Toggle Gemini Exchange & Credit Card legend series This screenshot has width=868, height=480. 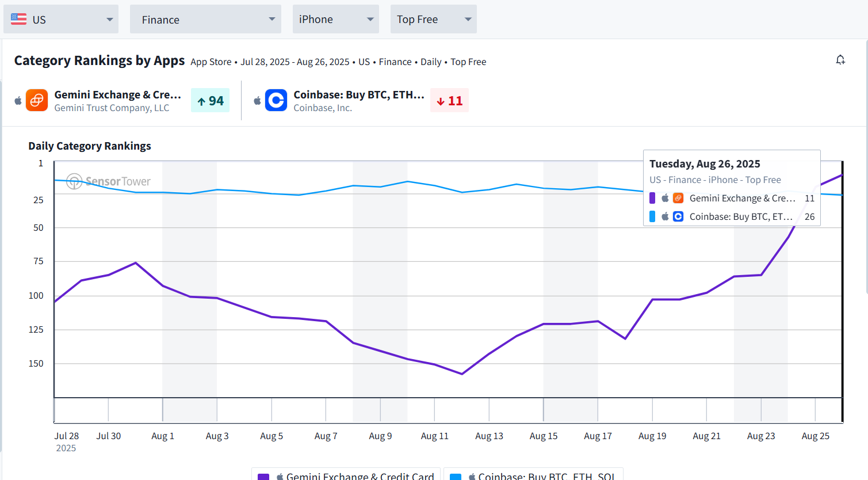click(x=346, y=474)
